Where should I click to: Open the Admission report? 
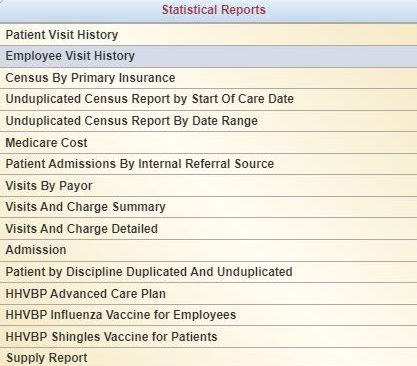coord(208,250)
